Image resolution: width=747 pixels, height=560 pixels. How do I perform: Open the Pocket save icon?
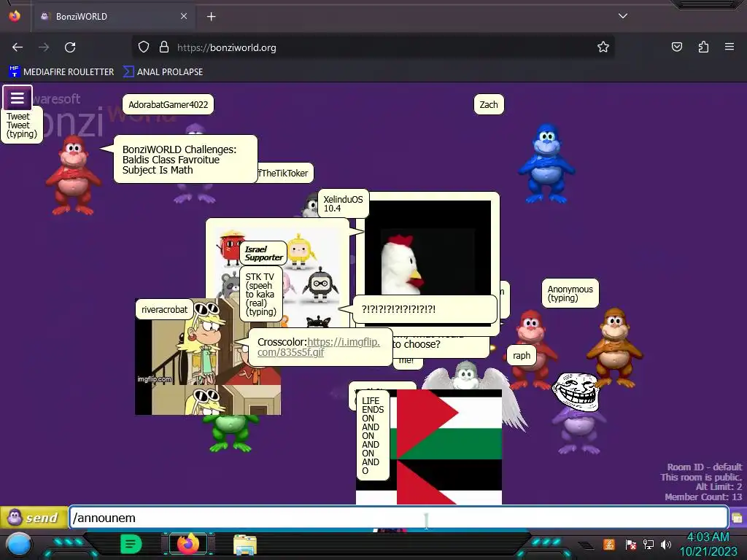(676, 47)
